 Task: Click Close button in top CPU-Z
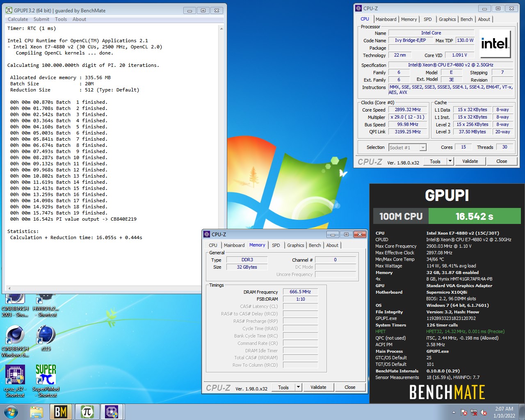click(x=502, y=162)
